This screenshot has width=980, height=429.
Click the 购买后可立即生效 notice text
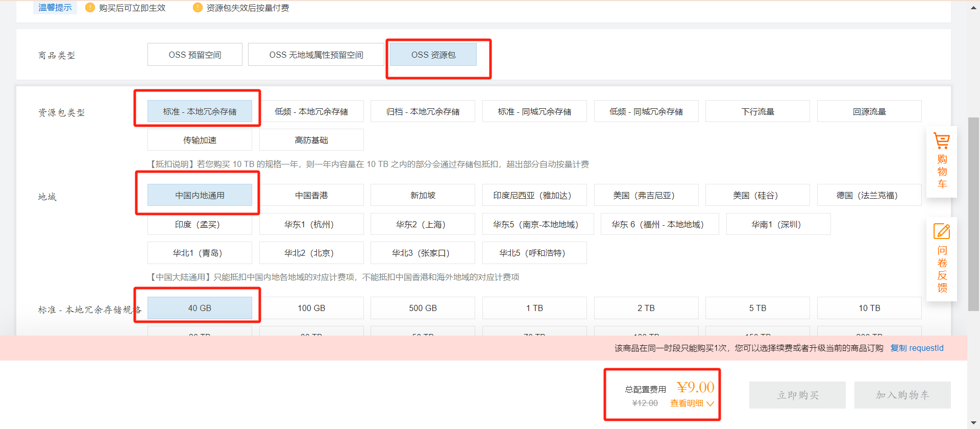click(132, 8)
